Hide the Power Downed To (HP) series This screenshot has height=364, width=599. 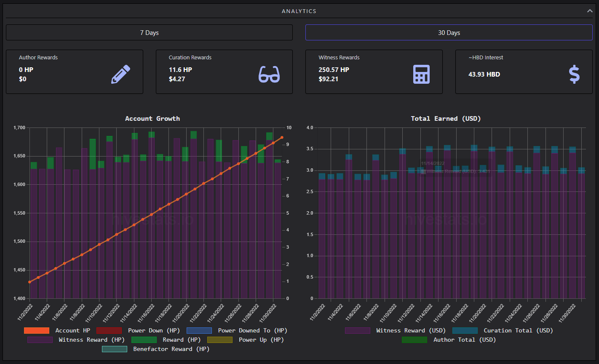coord(237,330)
